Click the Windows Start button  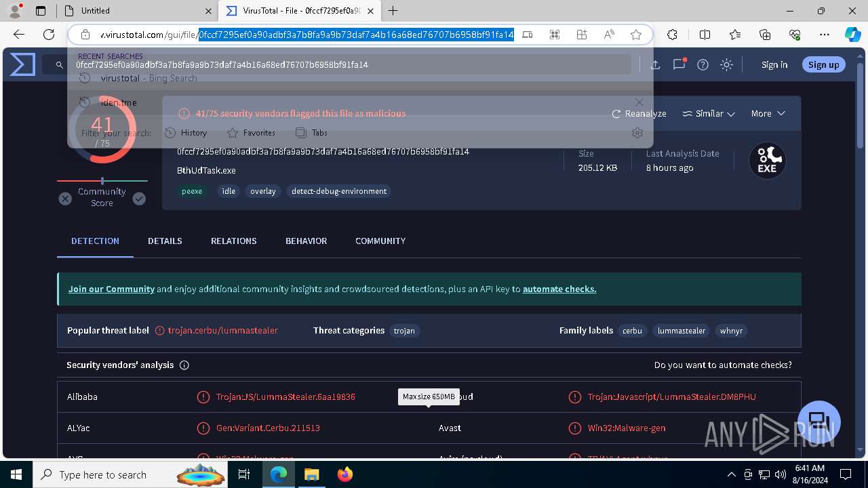coord(16,474)
